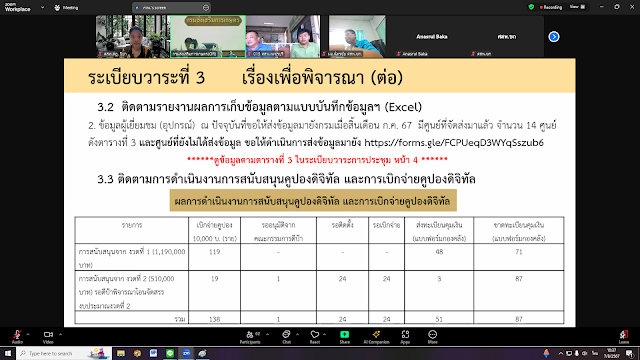Click the 3.3 digital coupon heading
This screenshot has width=640, height=360.
tap(286, 179)
